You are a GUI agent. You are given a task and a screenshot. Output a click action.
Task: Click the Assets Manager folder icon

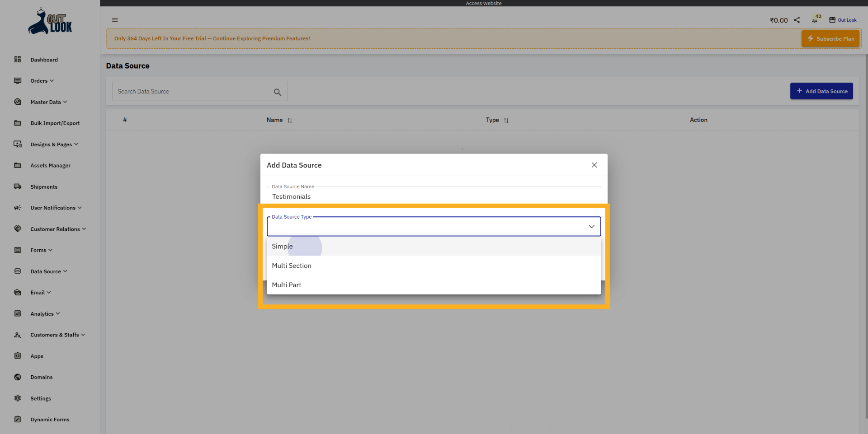[17, 165]
